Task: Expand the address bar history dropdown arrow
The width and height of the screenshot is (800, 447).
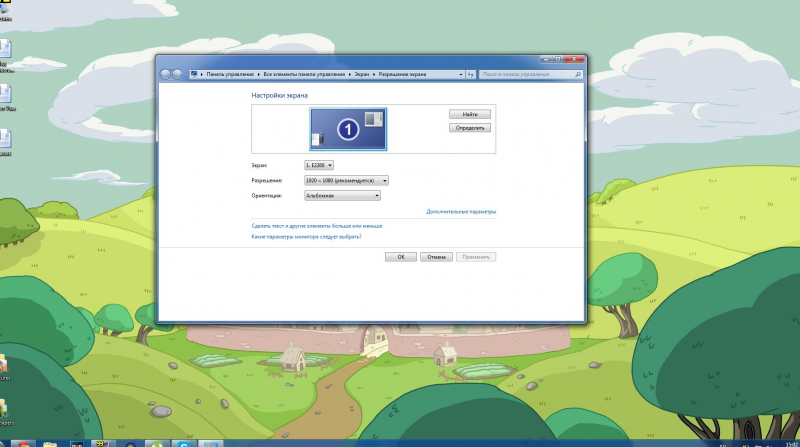Action: point(461,74)
